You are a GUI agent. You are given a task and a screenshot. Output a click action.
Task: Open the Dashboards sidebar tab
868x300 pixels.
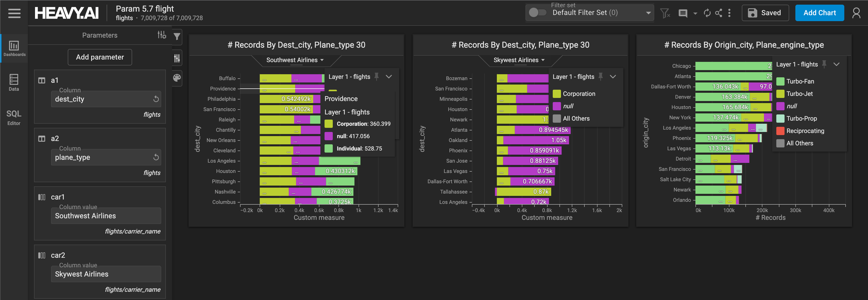pyautogui.click(x=14, y=48)
